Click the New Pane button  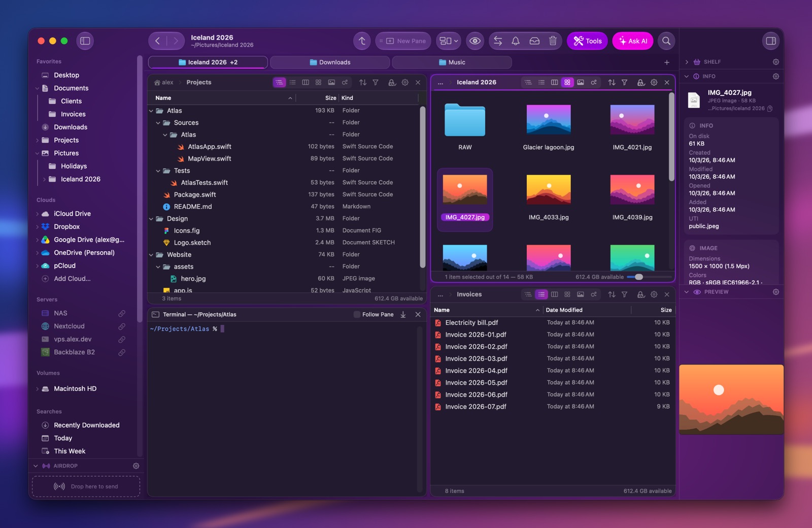click(x=403, y=41)
